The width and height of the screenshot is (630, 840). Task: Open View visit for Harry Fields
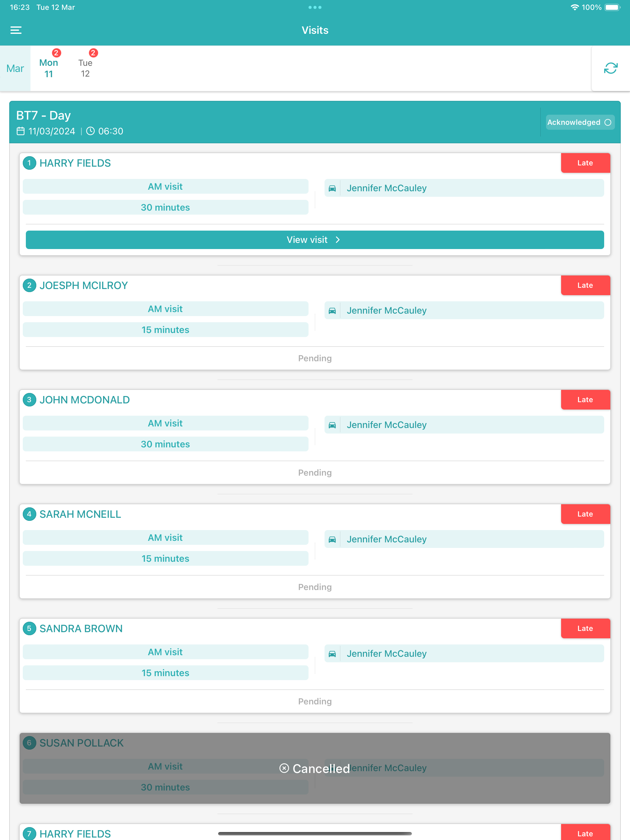[315, 240]
